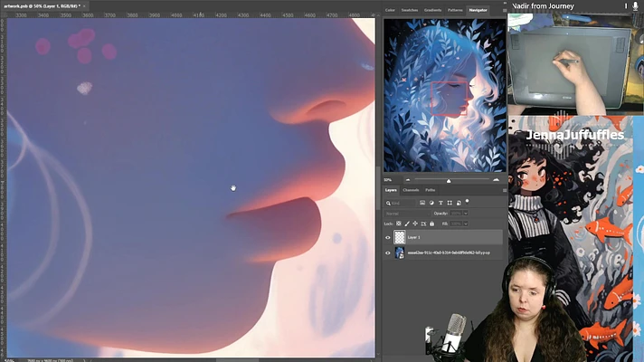The image size is (644, 362).
Task: Open the Opacity dropdown arrow
Action: tap(465, 214)
